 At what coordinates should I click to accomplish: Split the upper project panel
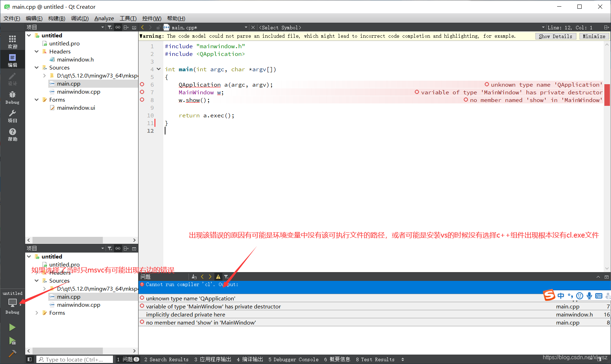(x=126, y=27)
